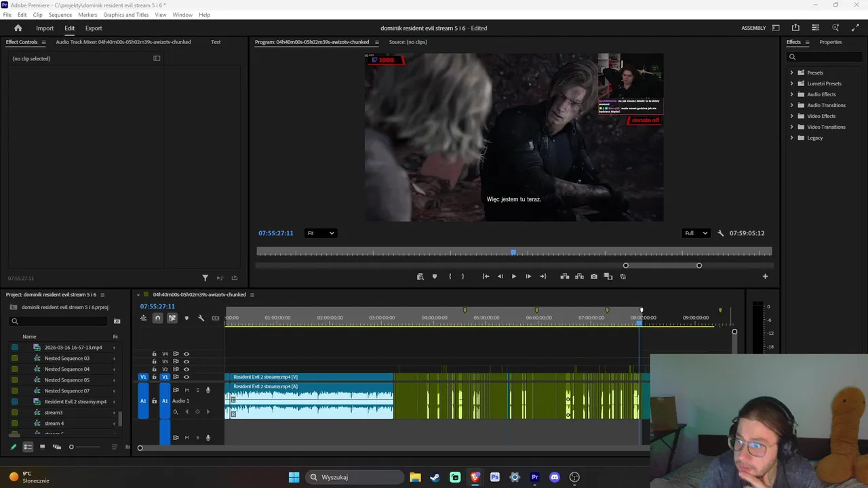Switch to the Properties tab

[x=831, y=42]
